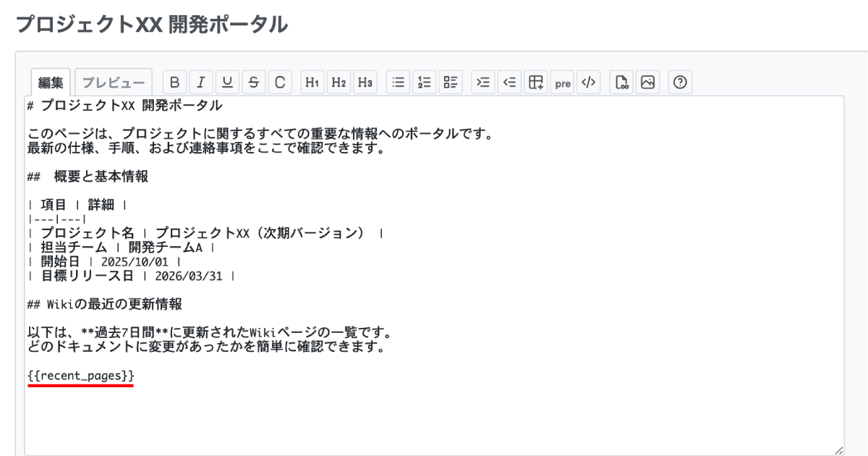Click the inline code (C) toolbar button
Viewport: 868px width, 456px height.
pos(279,83)
